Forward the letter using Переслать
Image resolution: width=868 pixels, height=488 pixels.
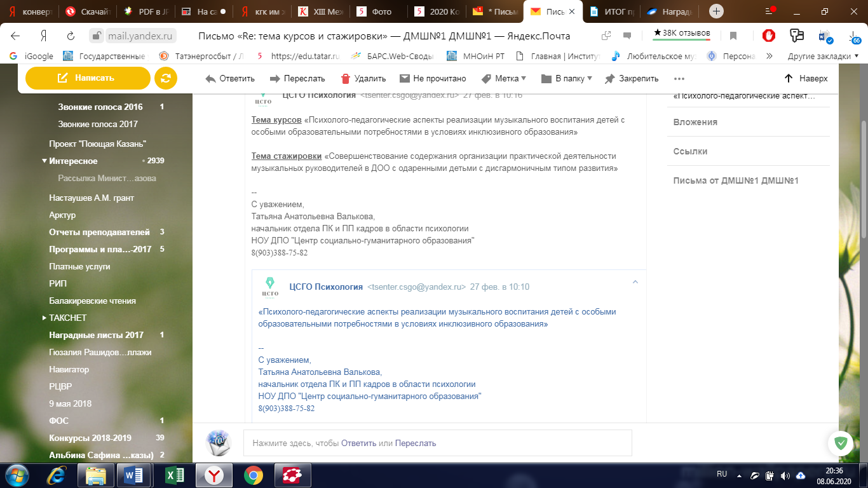coord(297,79)
